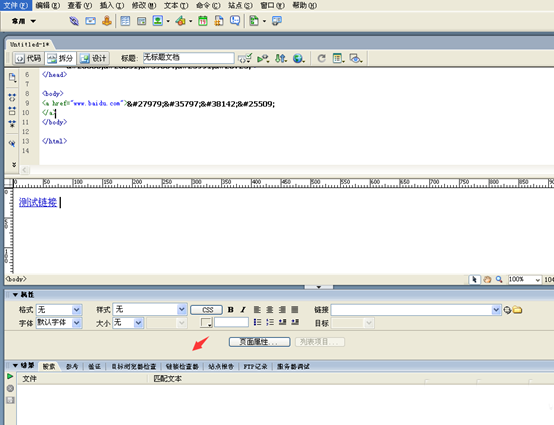Click the Date insert icon
The height and width of the screenshot is (425, 554).
(202, 21)
